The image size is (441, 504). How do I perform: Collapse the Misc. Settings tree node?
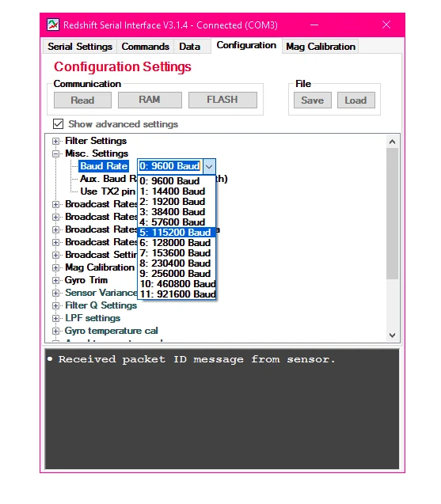click(55, 153)
